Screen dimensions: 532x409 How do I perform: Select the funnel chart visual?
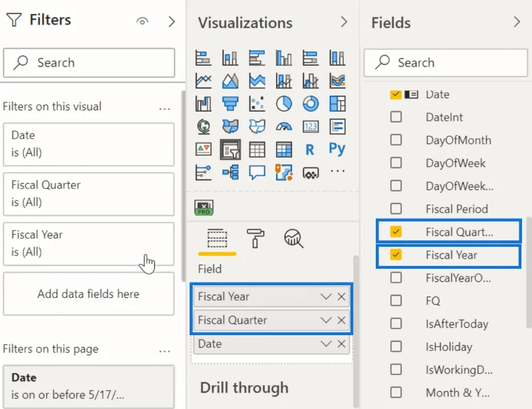(230, 104)
